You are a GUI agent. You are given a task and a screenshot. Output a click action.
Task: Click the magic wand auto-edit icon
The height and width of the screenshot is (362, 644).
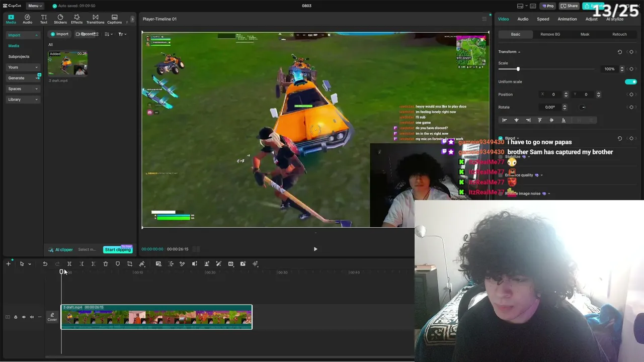(x=218, y=264)
